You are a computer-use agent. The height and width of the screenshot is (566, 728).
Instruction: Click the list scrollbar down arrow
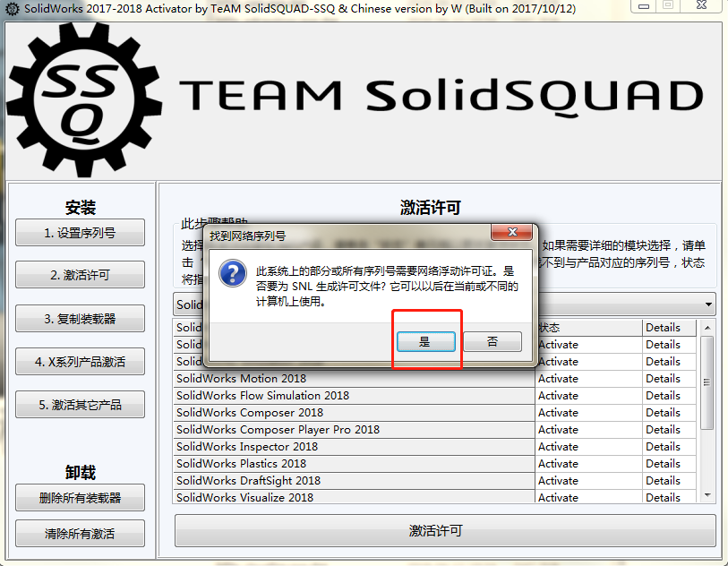(x=707, y=495)
